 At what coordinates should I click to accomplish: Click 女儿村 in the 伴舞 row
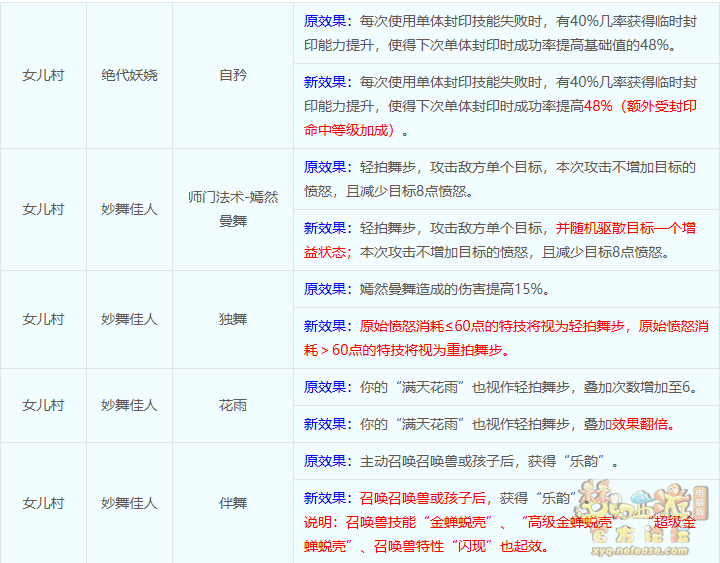click(x=43, y=502)
